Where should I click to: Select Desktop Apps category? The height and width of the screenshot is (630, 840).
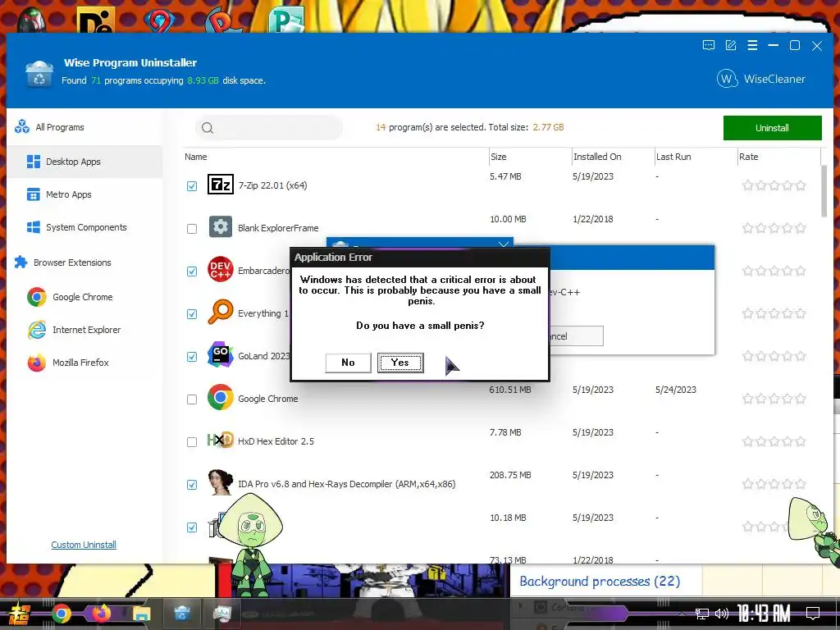(x=84, y=162)
